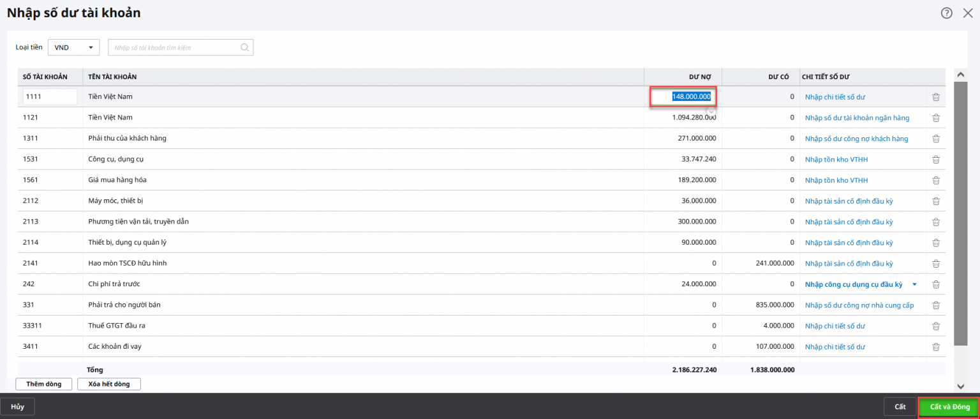Open the Loại tiền VND dropdown
Image resolution: width=980 pixels, height=419 pixels.
tap(73, 47)
